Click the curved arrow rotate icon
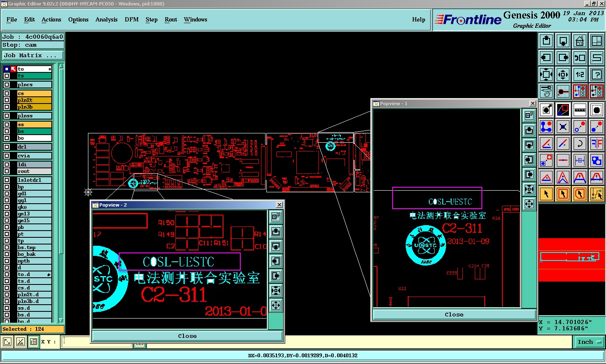The image size is (606, 364). [x=580, y=143]
